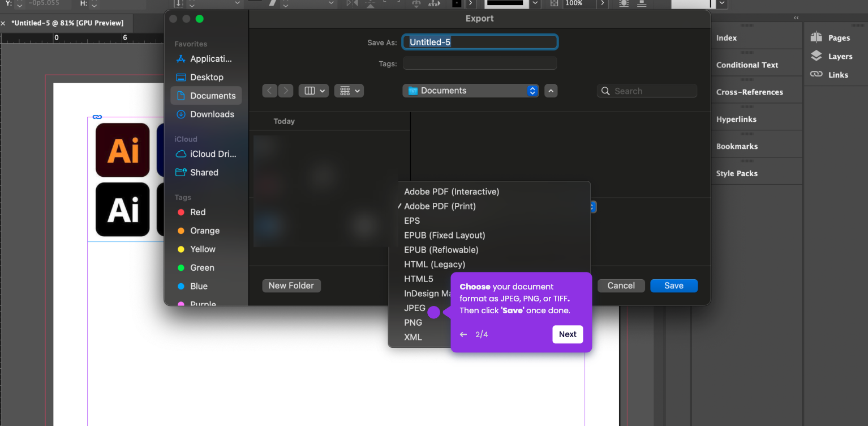
Task: Select the orange Ai logo image
Action: [x=123, y=150]
